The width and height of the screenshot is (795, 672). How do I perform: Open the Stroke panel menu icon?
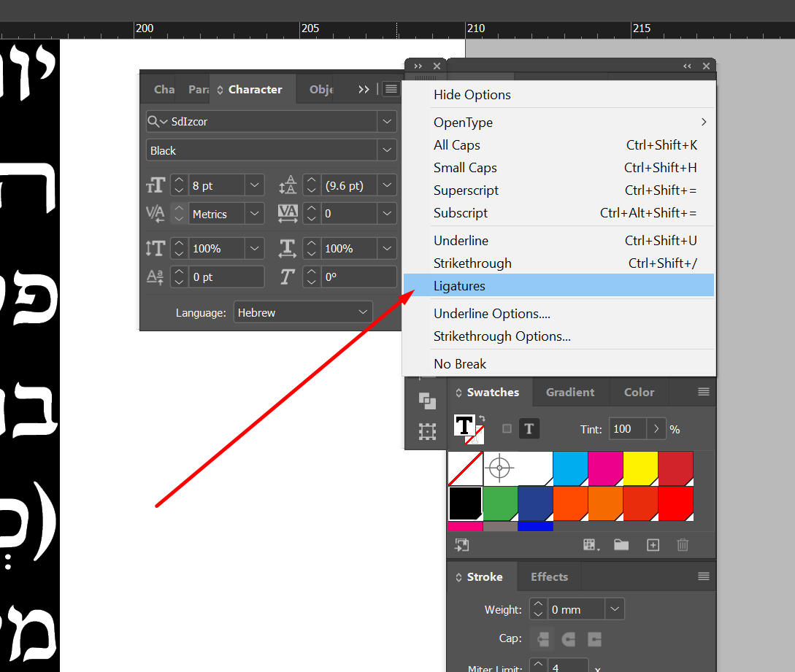point(703,576)
